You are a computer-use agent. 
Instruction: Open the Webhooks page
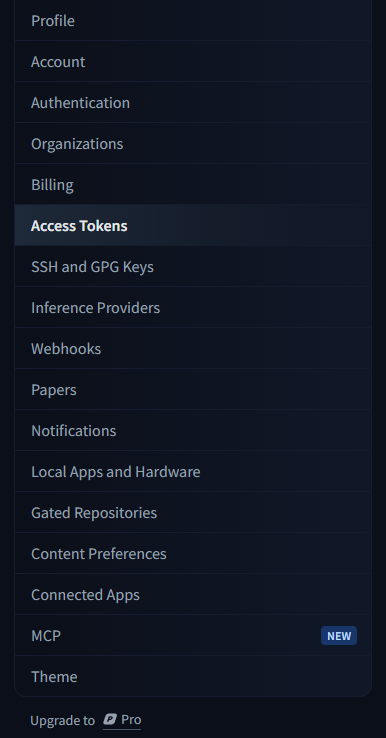pyautogui.click(x=193, y=348)
